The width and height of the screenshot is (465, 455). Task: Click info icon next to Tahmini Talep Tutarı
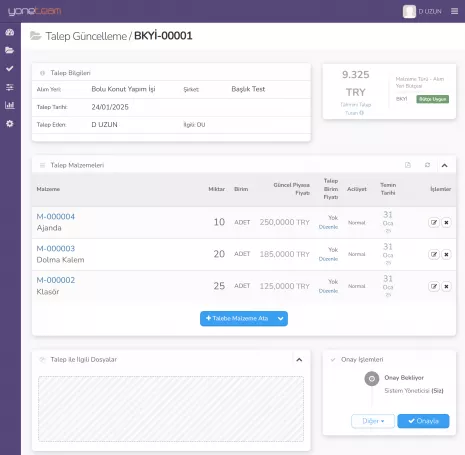pyautogui.click(x=362, y=113)
